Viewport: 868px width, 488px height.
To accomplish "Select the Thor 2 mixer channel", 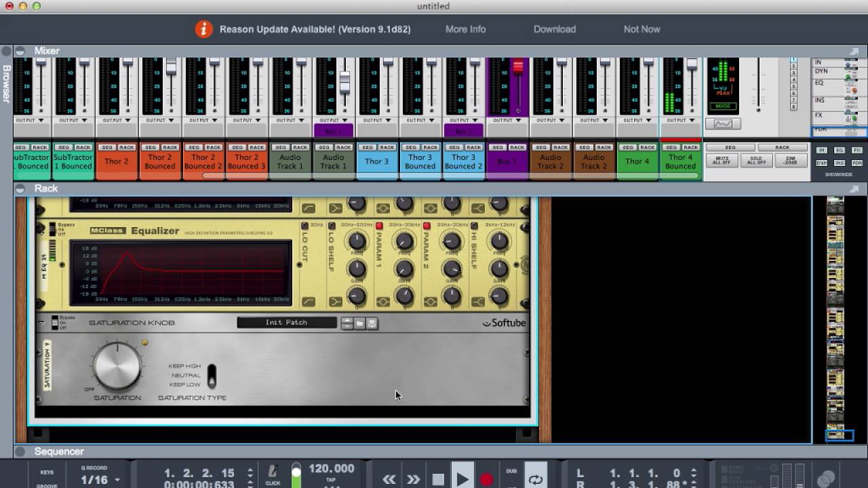I will (116, 161).
